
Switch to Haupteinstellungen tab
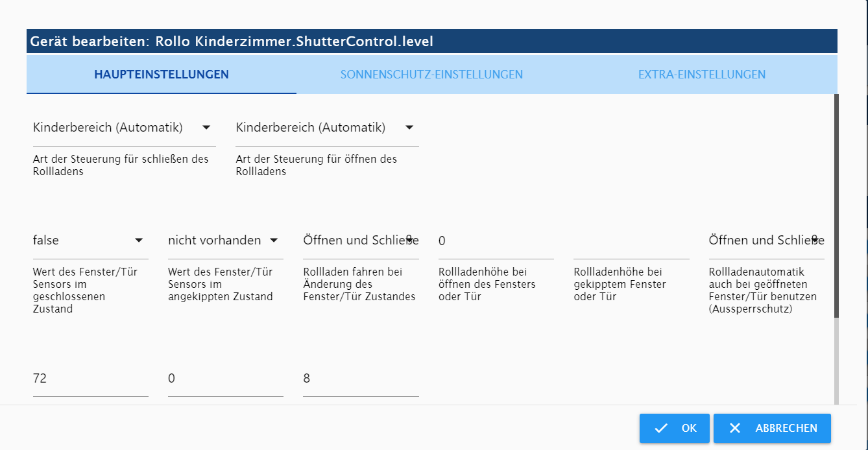(162, 74)
